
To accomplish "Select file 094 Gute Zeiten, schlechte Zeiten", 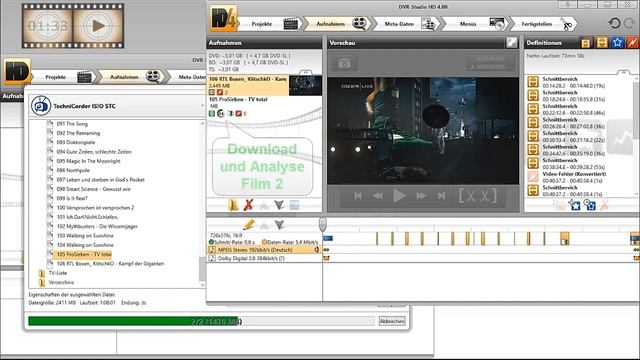I will point(94,151).
